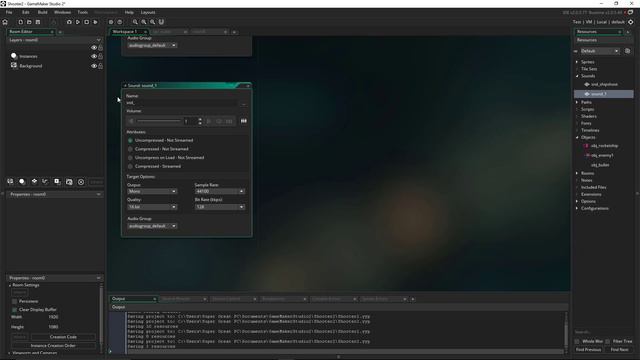Adjust the sound Volume slider
Screen dimensions: 640x360
(x=158, y=121)
